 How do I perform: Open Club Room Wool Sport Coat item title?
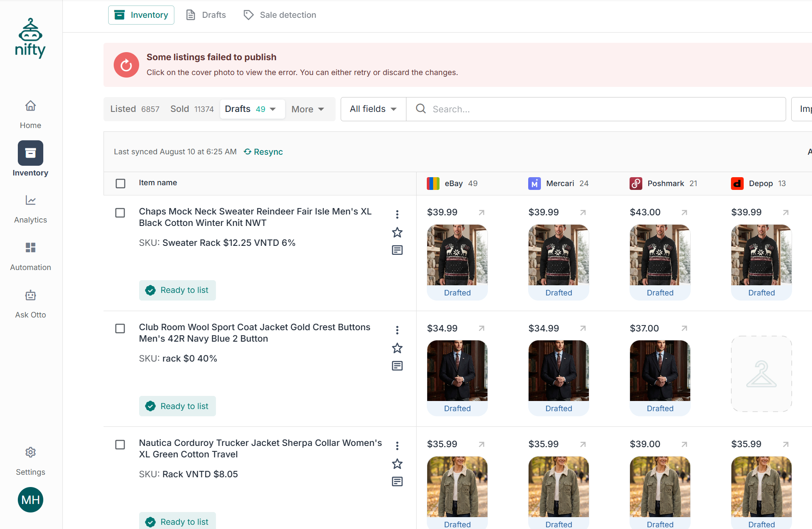point(255,333)
